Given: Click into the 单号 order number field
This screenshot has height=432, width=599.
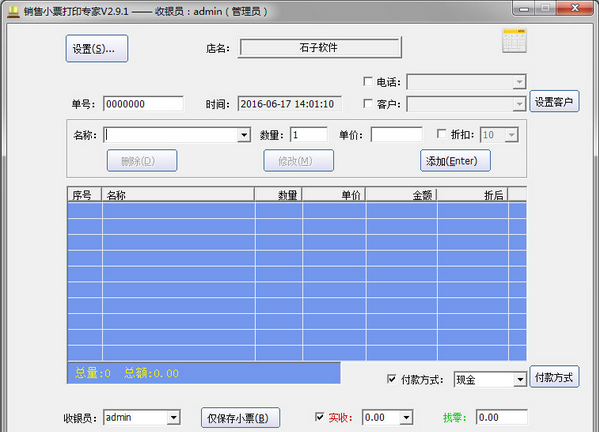Looking at the screenshot, I should click(x=143, y=104).
